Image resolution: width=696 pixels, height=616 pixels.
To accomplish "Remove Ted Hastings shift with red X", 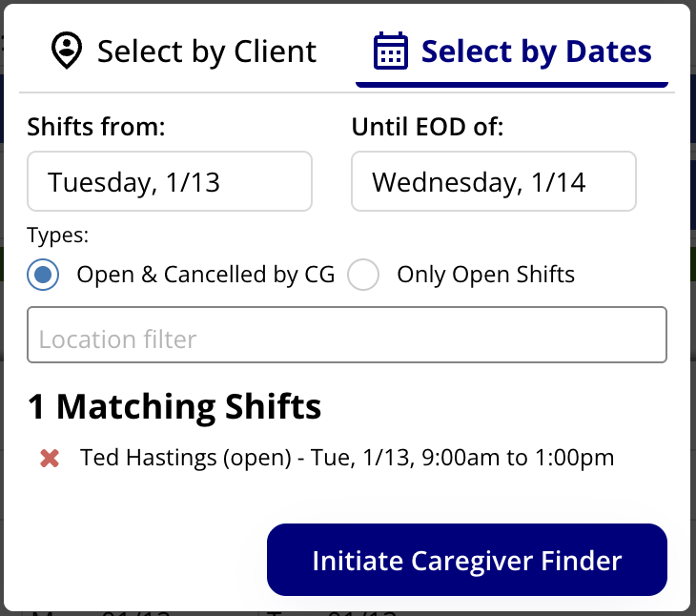I will click(x=50, y=459).
